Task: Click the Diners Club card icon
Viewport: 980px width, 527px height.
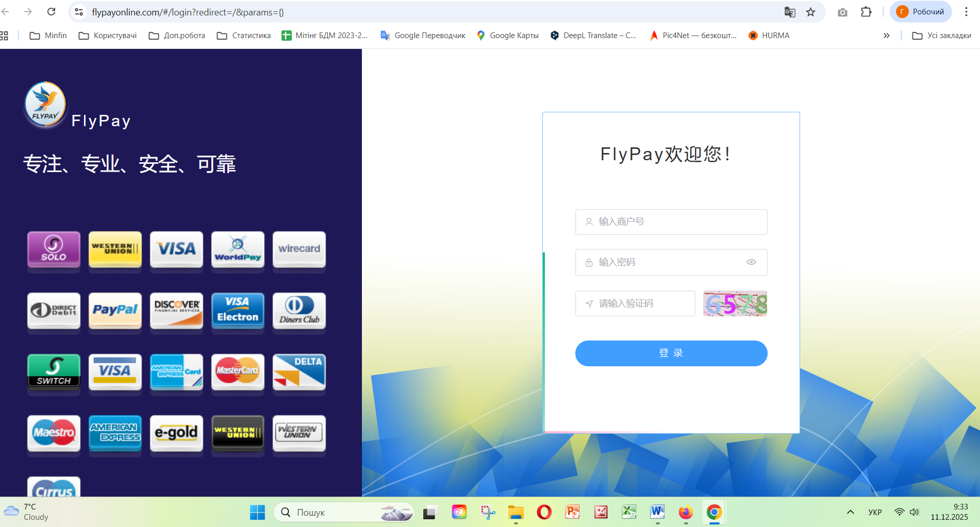Action: click(x=299, y=311)
